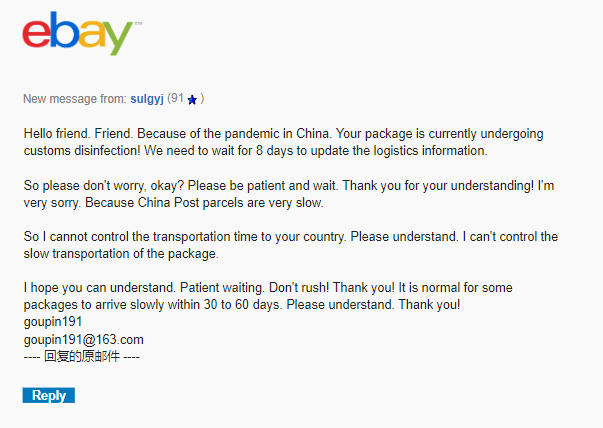This screenshot has height=428, width=603.
Task: Click "Thank you for your understanding!" text
Action: tap(438, 186)
